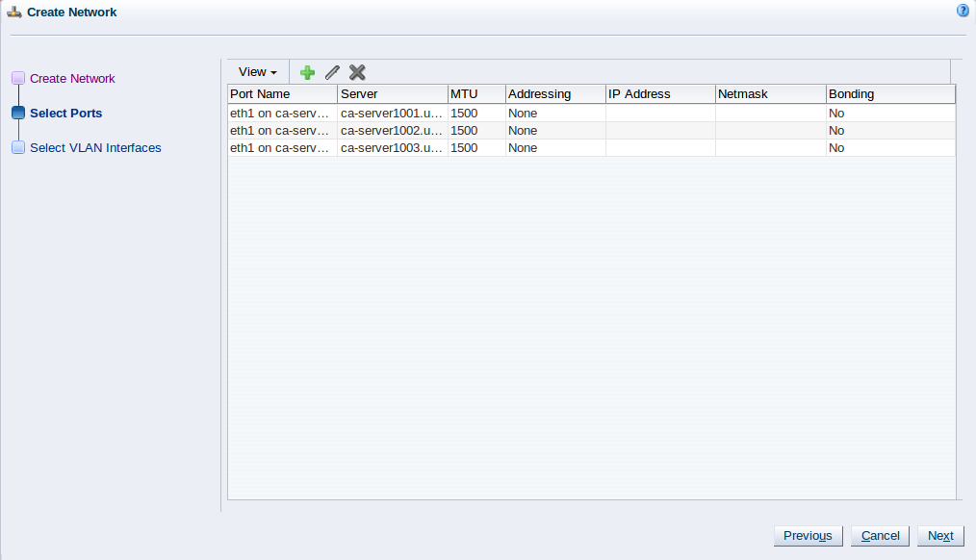976x560 pixels.
Task: Open the help question mark icon
Action: point(963,11)
